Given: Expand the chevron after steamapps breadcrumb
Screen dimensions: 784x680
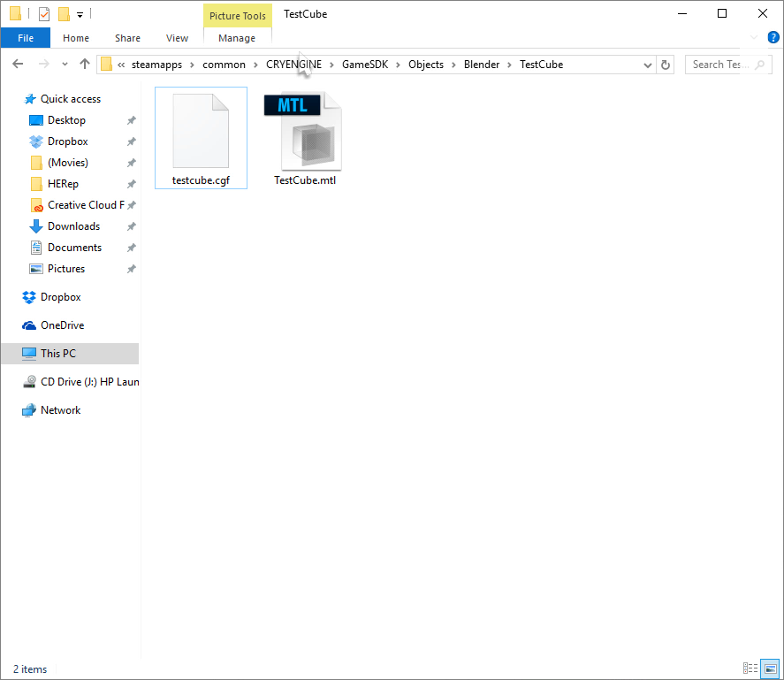Looking at the screenshot, I should [192, 65].
